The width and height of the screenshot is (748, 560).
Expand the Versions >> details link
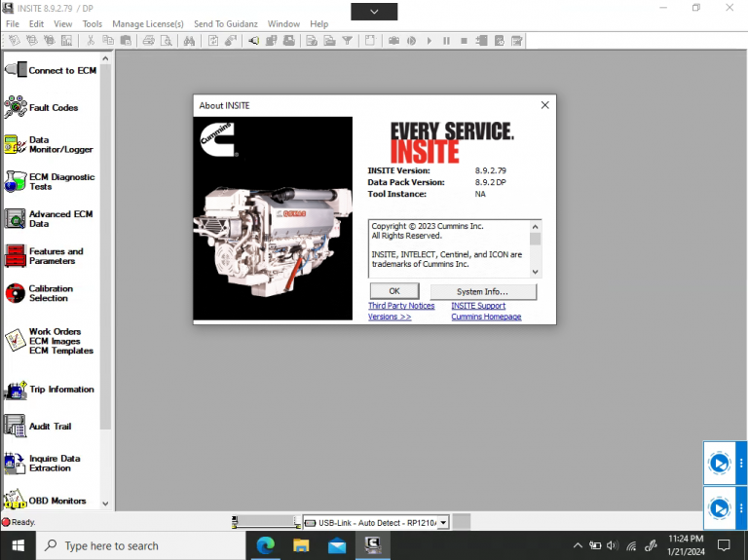pos(390,317)
